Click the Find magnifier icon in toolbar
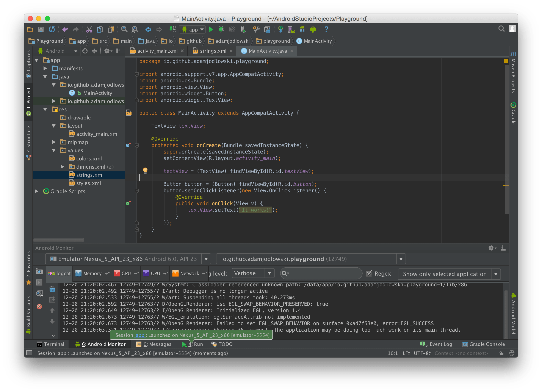The image size is (542, 392). (x=124, y=29)
